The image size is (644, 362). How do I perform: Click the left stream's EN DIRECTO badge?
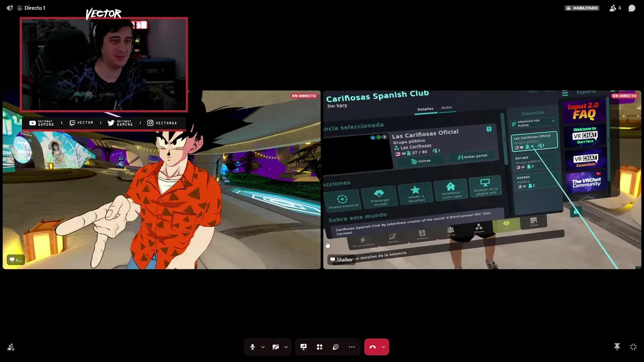304,96
